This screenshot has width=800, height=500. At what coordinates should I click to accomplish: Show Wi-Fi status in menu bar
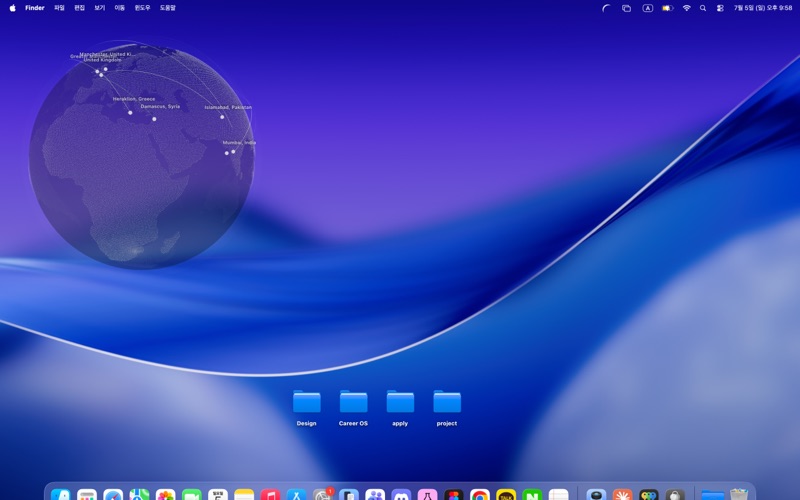(x=687, y=8)
